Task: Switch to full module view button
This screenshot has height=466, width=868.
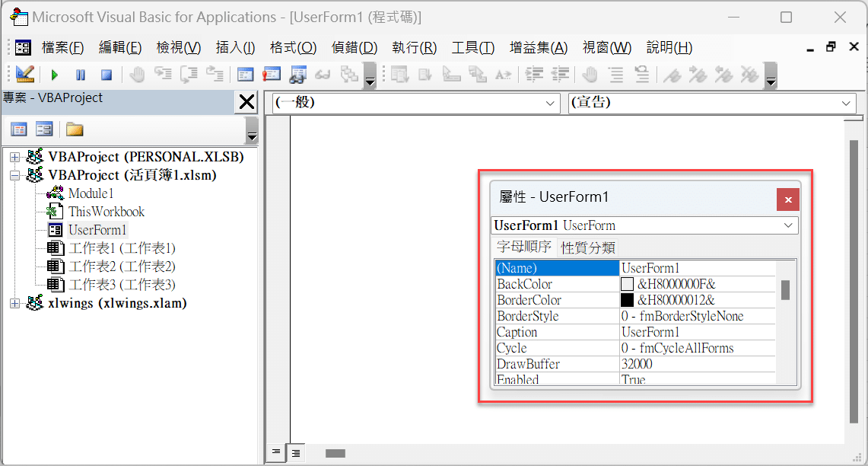Action: pyautogui.click(x=296, y=453)
